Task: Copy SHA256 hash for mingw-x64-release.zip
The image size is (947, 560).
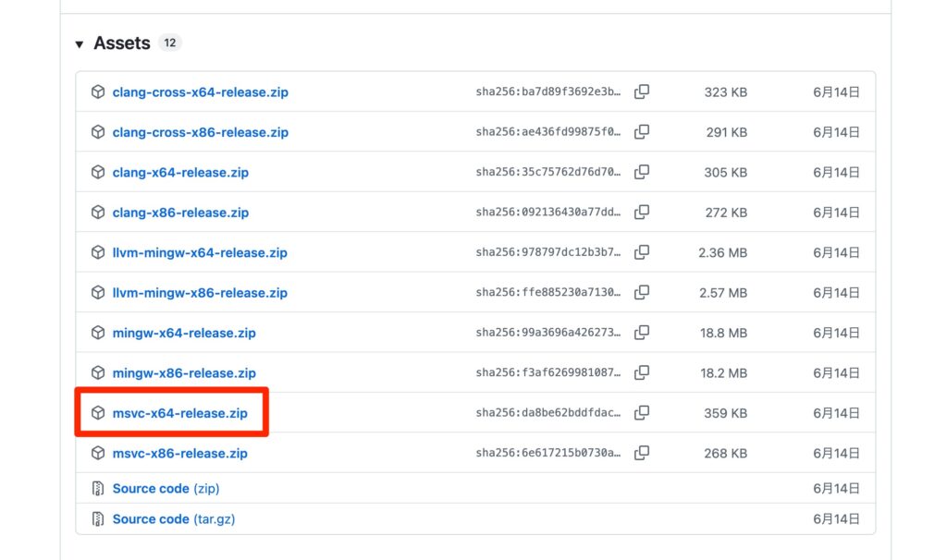Action: [x=642, y=333]
